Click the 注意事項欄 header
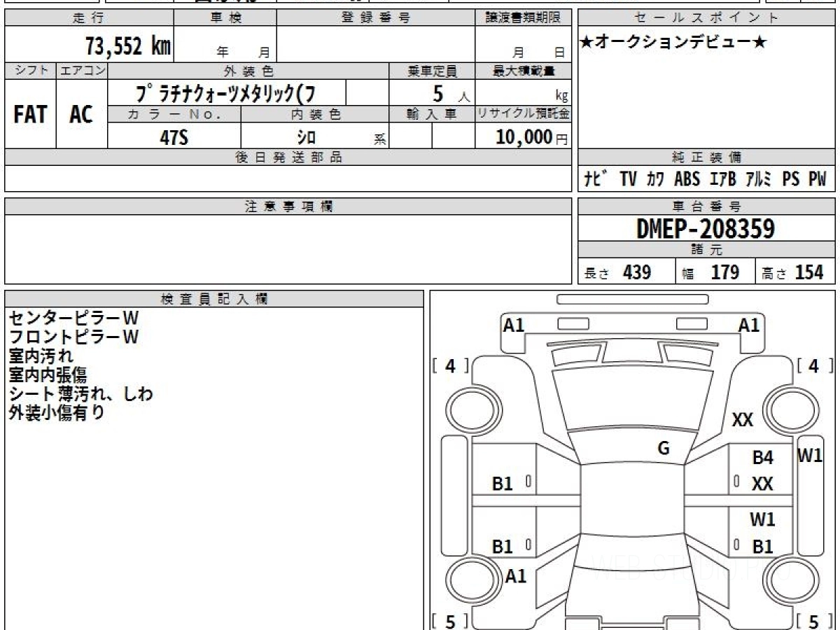840x630 pixels. [288, 206]
